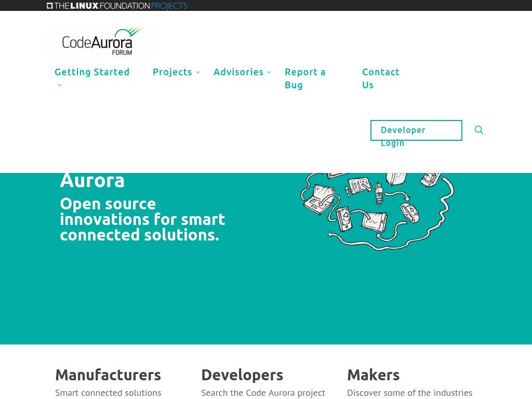Select the Makers heading
The width and height of the screenshot is (532, 399).
coord(374,375)
